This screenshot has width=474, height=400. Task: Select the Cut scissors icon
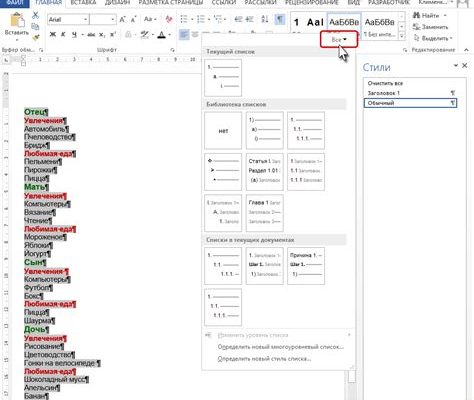point(35,15)
